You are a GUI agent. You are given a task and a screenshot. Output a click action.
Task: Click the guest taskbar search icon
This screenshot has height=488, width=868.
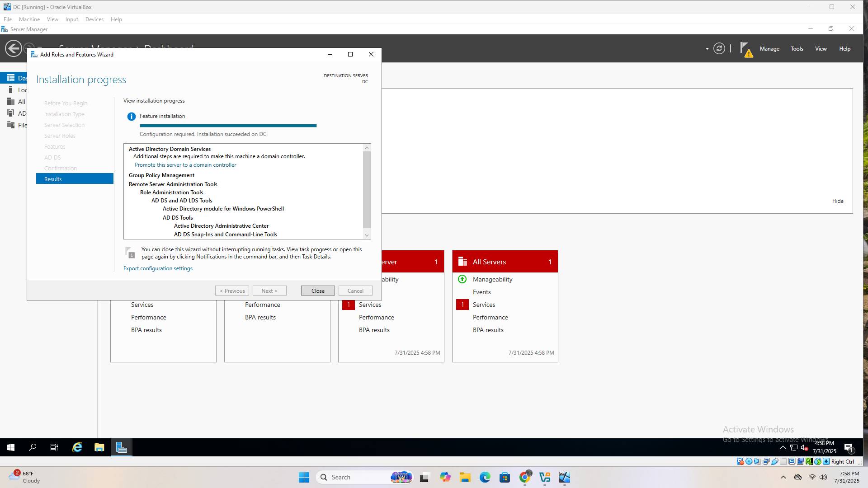click(x=33, y=447)
